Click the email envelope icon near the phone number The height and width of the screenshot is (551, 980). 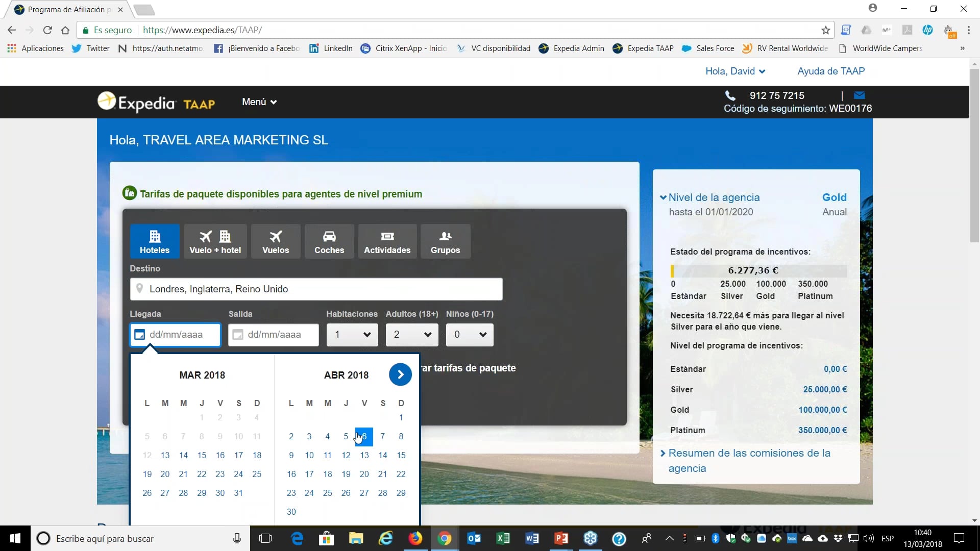(x=860, y=95)
